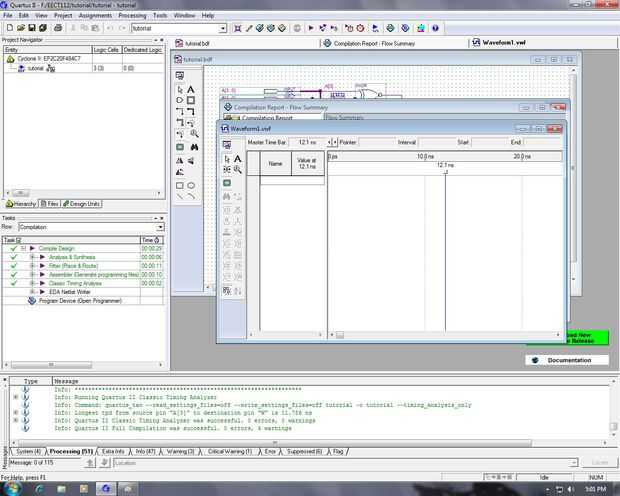This screenshot has width=620, height=496.
Task: Click the Documentation button
Action: tap(567, 360)
